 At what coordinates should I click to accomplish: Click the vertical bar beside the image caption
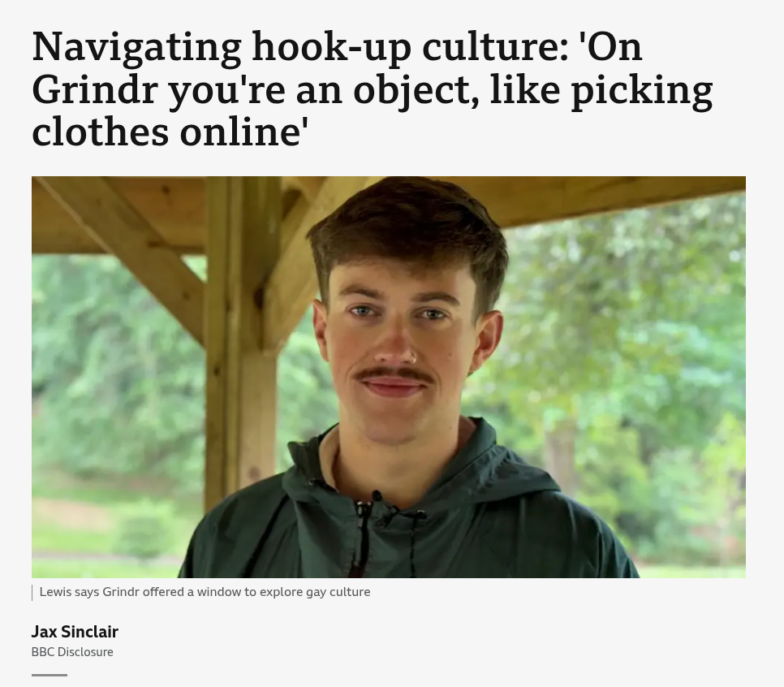click(x=32, y=593)
